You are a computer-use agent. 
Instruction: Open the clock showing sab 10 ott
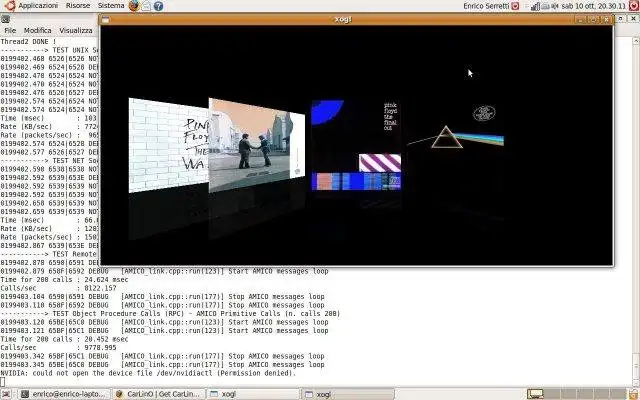click(593, 6)
